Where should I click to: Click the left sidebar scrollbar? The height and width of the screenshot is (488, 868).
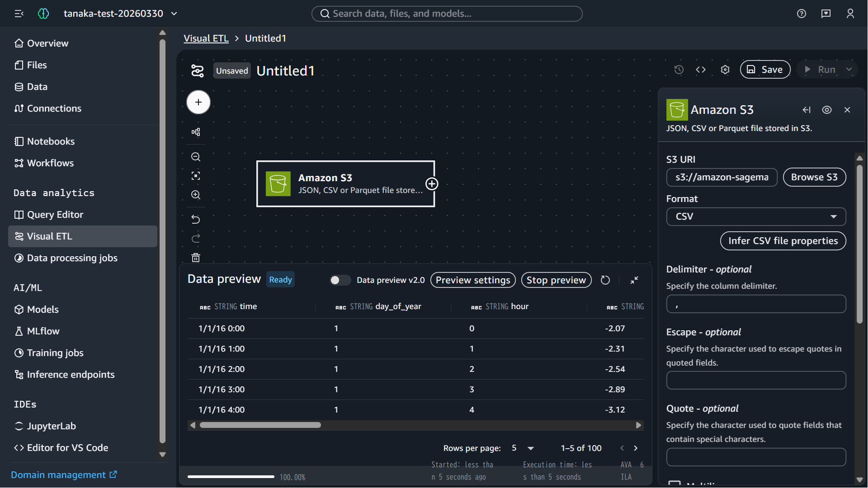click(x=162, y=242)
